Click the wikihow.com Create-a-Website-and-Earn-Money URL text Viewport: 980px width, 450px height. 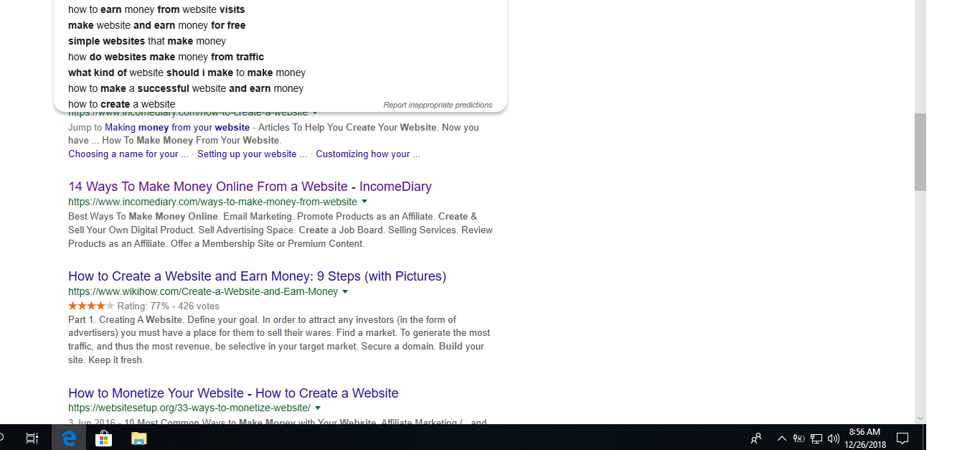click(x=203, y=291)
